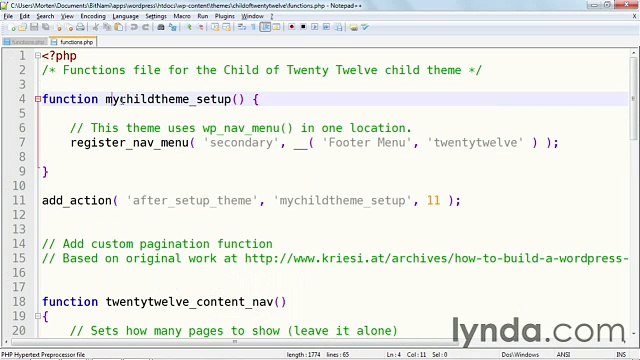Click the Save Recorded Macro icon

(338, 27)
